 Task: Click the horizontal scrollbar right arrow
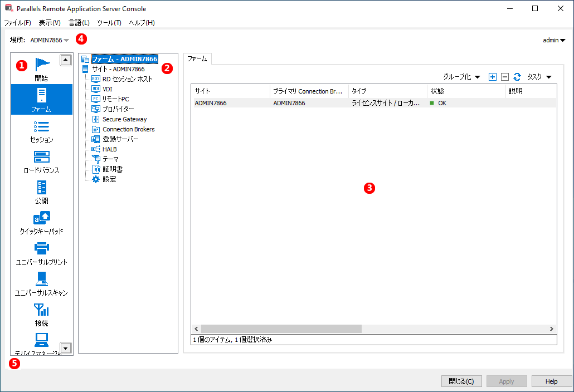click(552, 329)
